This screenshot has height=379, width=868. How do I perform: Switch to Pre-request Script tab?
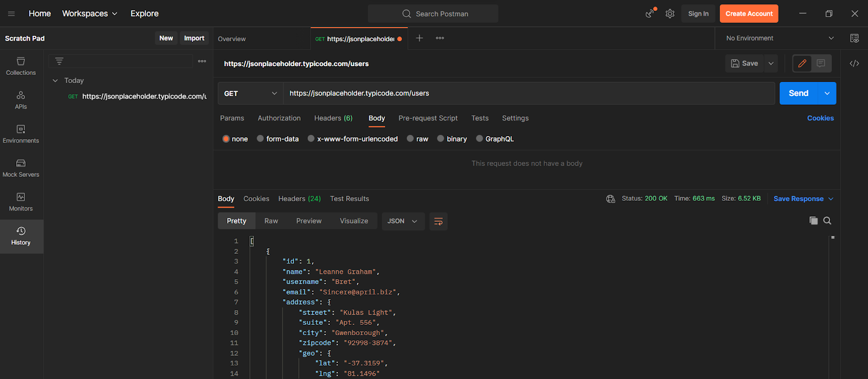tap(428, 118)
